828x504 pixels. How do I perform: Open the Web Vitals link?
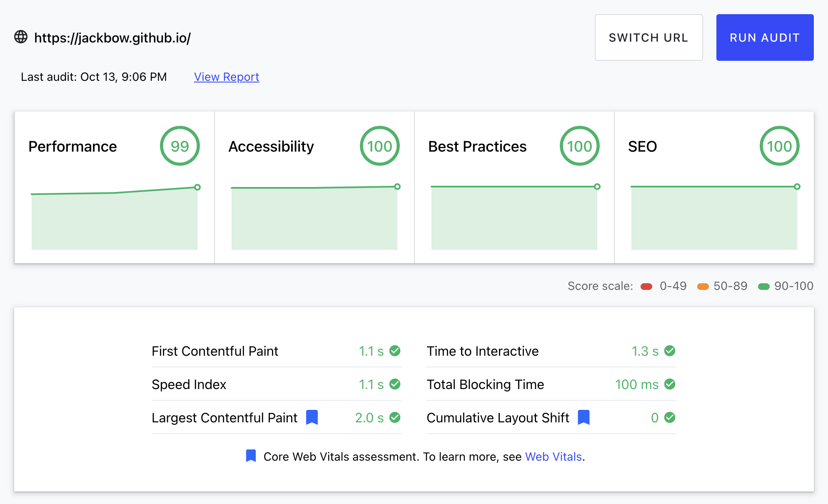pos(553,457)
